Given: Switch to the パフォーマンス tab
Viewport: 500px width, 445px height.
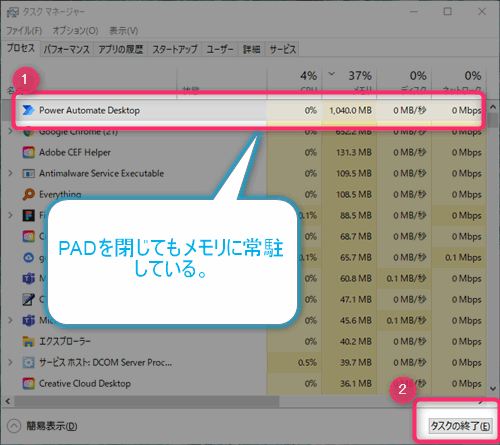Looking at the screenshot, I should pyautogui.click(x=67, y=49).
